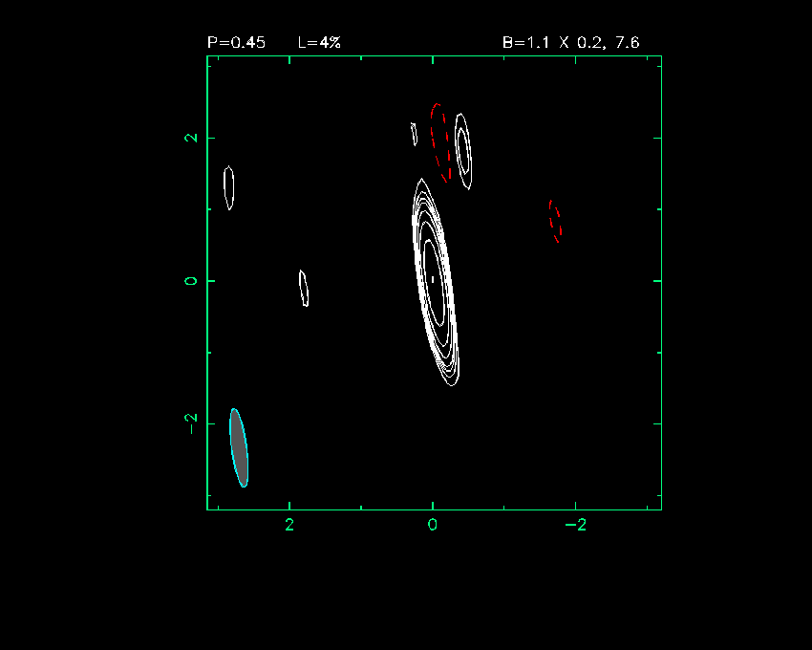Click the tiny white contour at top center

pos(414,134)
